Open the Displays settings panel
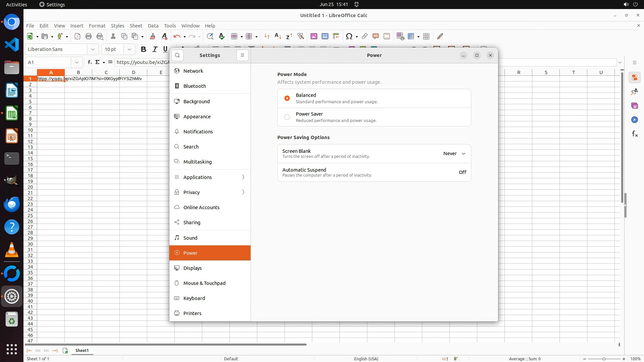 [193, 268]
